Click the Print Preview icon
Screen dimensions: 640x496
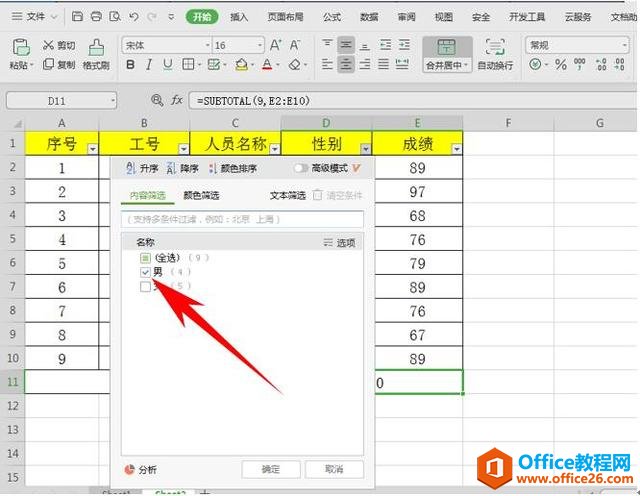(115, 16)
